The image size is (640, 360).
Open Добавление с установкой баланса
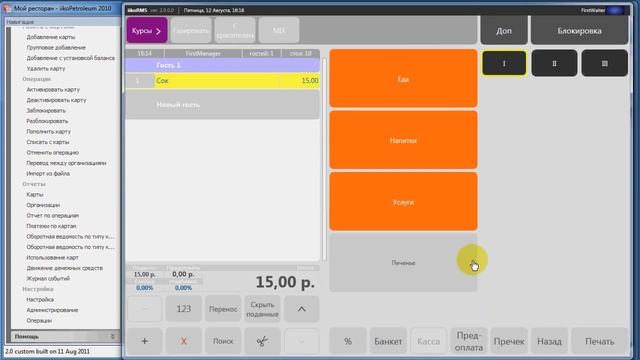click(71, 58)
